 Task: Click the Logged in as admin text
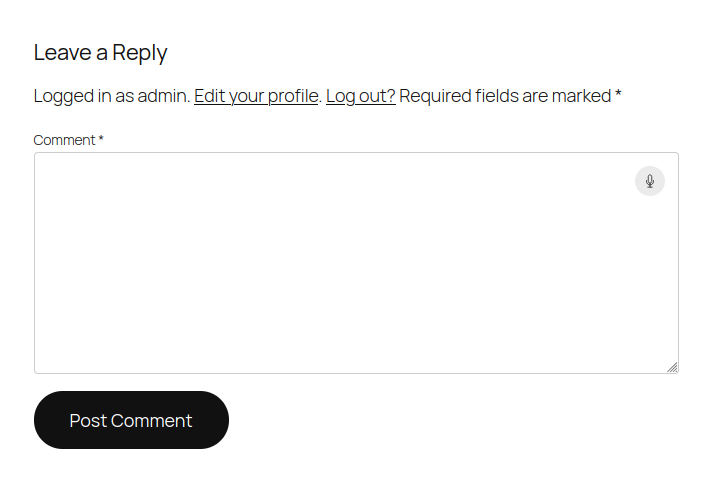point(111,96)
